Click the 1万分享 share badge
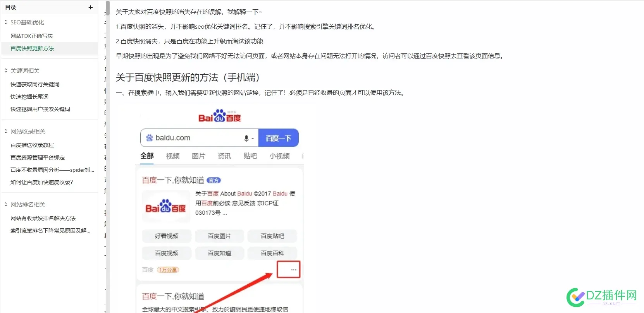The width and height of the screenshot is (644, 313). [x=168, y=270]
